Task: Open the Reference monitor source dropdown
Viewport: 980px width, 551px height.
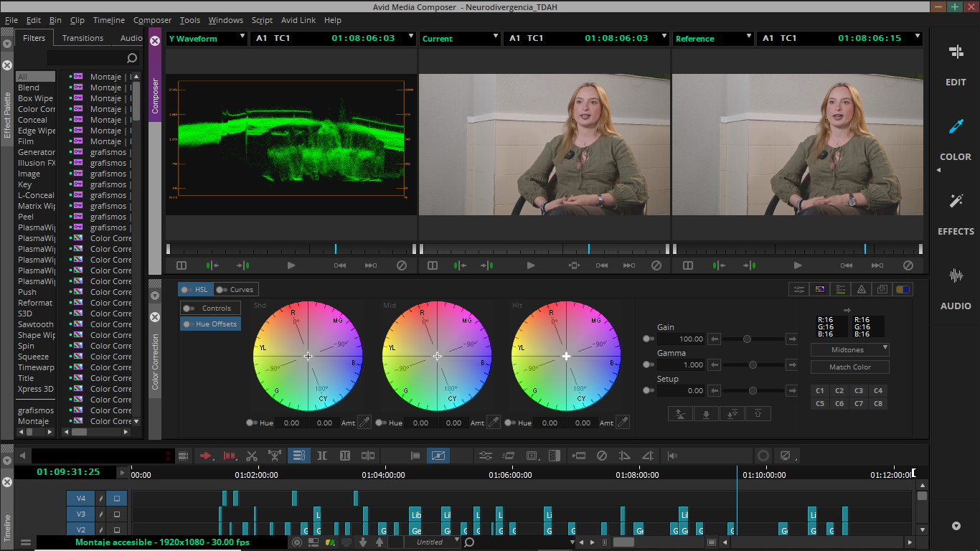Action: click(749, 37)
